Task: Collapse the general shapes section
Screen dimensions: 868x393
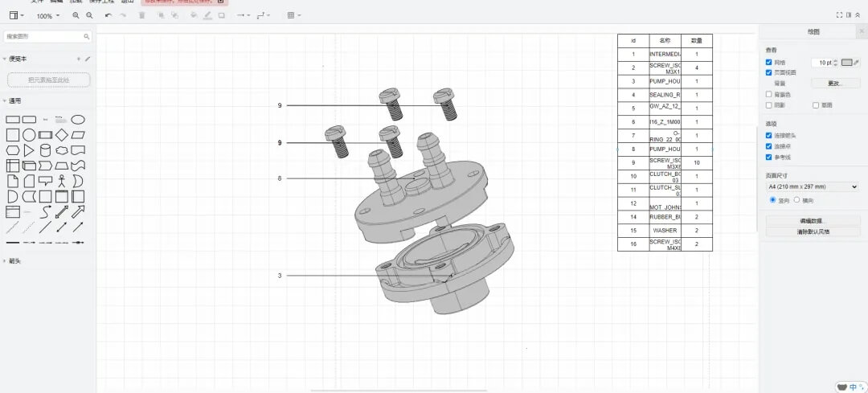Action: tap(5, 100)
